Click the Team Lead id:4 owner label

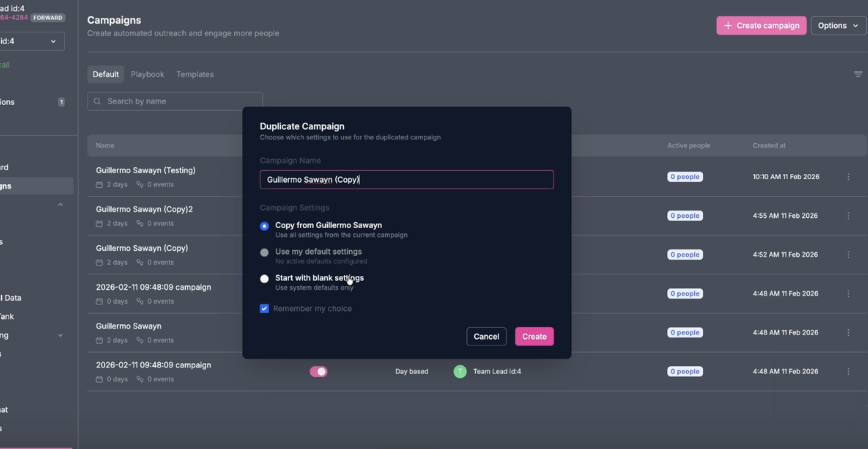(497, 371)
